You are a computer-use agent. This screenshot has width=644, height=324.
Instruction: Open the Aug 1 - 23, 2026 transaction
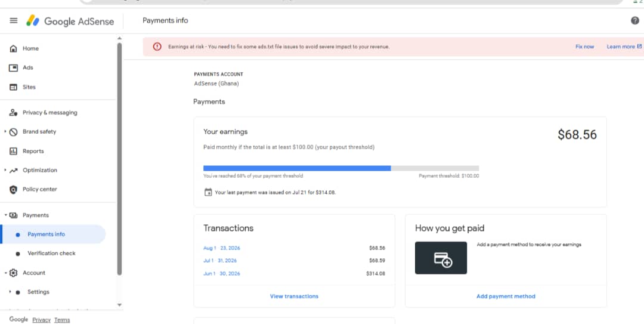click(x=221, y=248)
